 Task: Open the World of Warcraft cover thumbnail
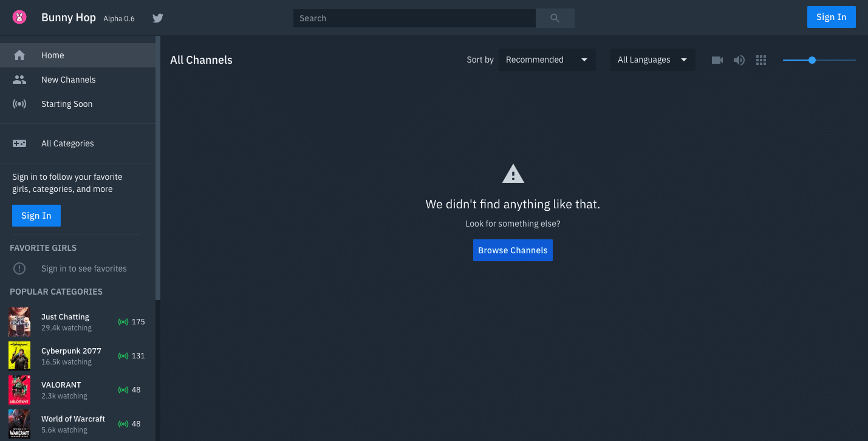19,424
